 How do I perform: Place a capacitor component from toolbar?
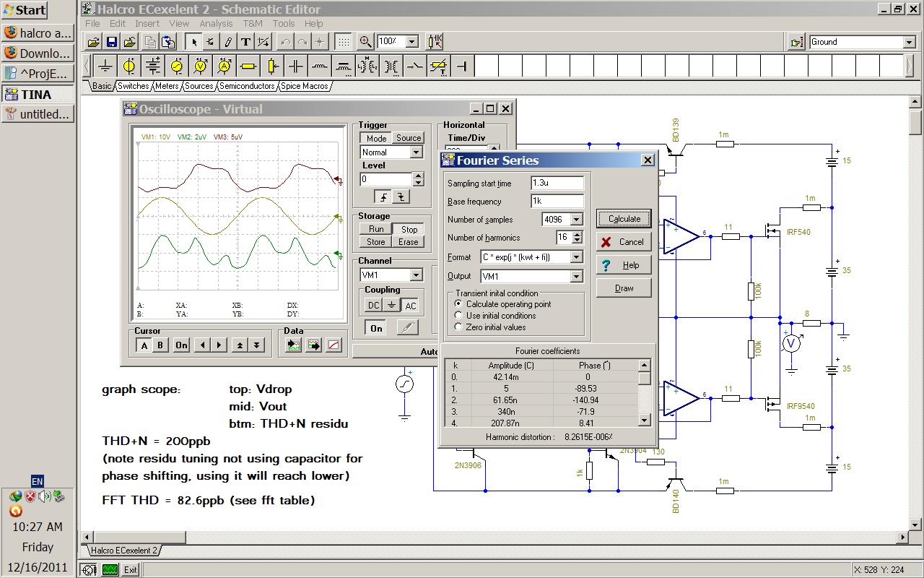click(296, 66)
